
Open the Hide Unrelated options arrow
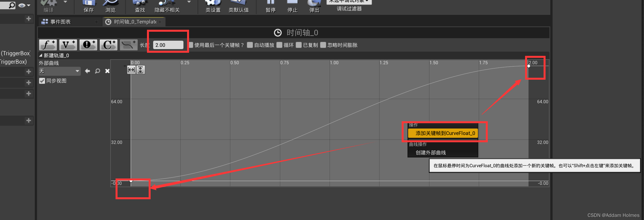(x=189, y=2)
